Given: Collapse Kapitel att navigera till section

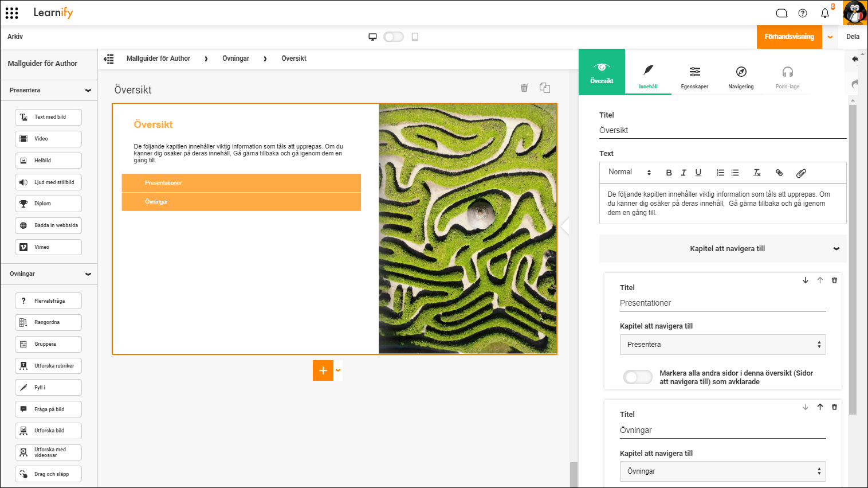Looking at the screenshot, I should [723, 249].
